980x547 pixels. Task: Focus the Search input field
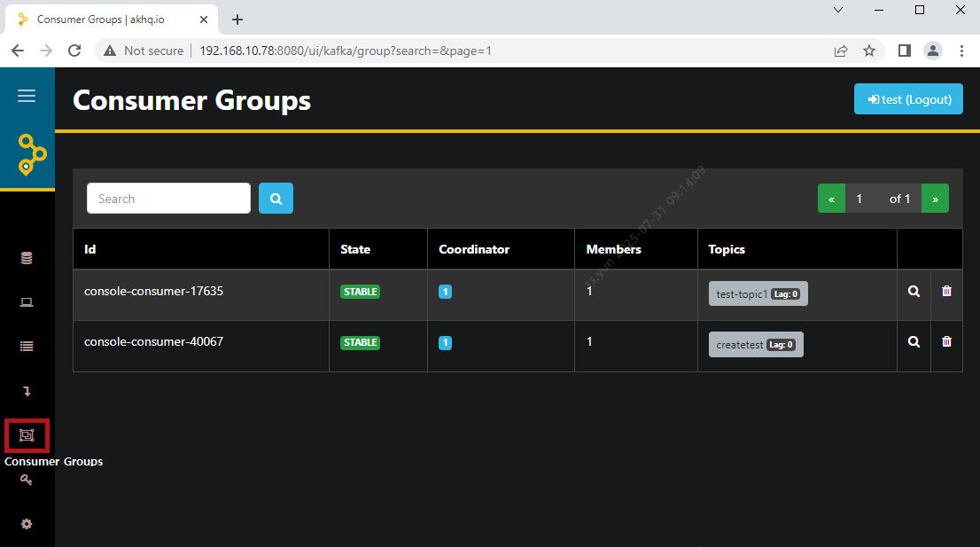168,199
